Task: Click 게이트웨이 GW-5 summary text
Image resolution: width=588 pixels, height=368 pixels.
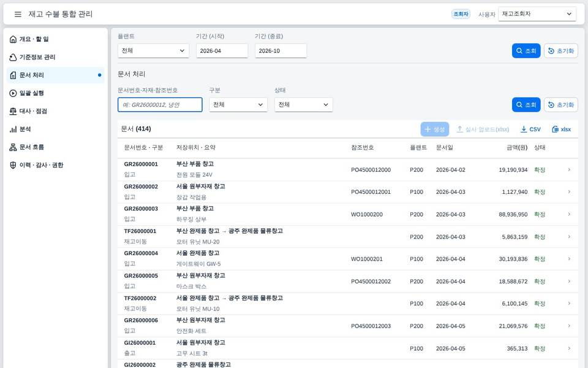Action: [x=198, y=264]
